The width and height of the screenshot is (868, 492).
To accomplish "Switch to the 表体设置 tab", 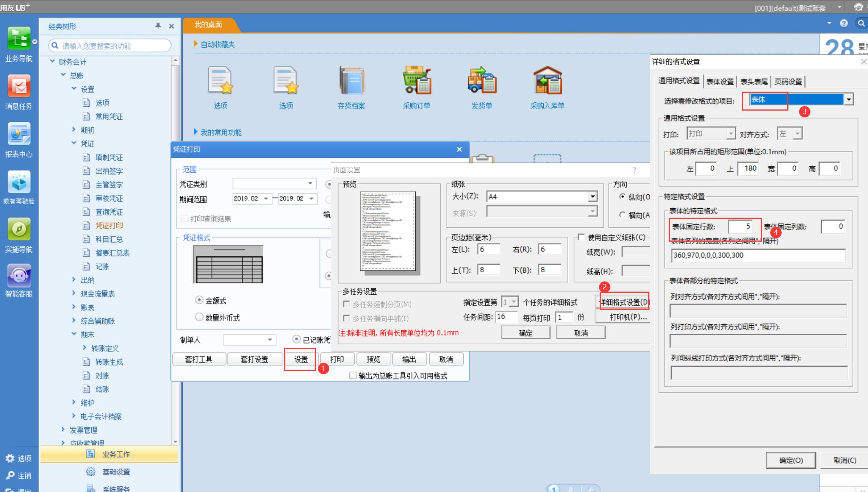I will (x=720, y=81).
